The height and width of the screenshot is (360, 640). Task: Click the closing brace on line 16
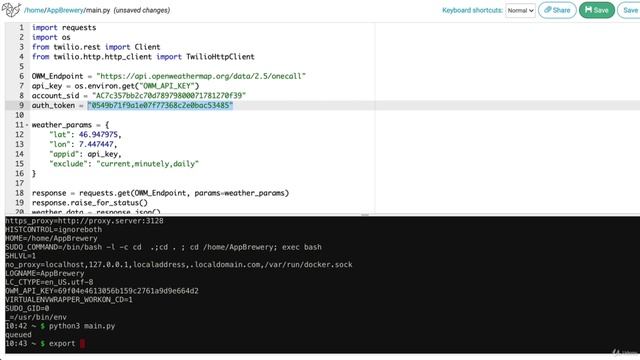[34, 173]
